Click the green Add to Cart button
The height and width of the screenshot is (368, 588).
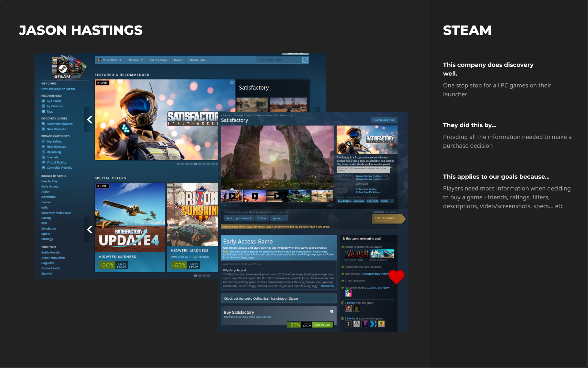point(322,325)
